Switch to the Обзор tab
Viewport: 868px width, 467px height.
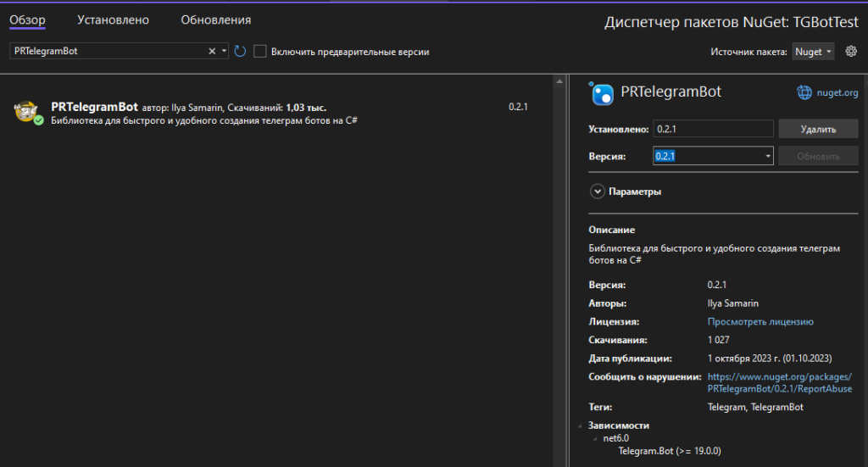coord(27,20)
